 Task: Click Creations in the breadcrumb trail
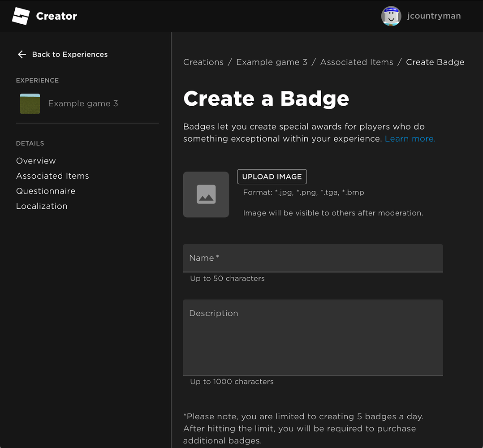203,62
